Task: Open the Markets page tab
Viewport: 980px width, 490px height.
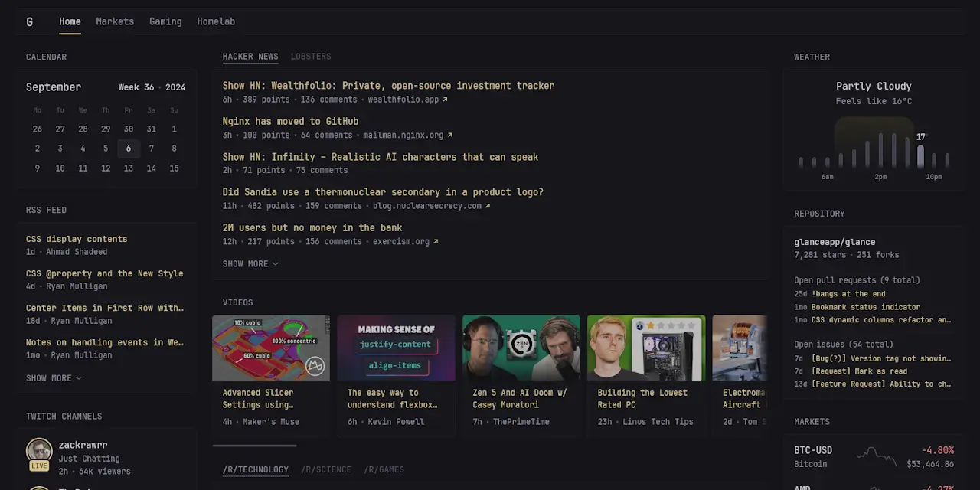Action: point(115,21)
